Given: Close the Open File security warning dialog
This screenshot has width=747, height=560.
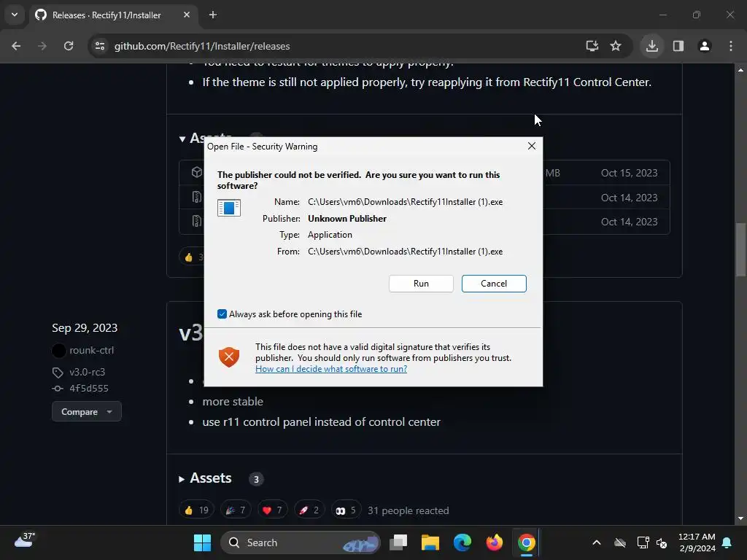Looking at the screenshot, I should tap(532, 146).
